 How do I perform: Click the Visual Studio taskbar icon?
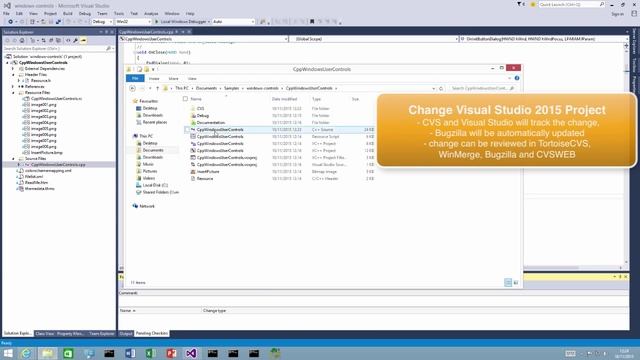coord(192,353)
